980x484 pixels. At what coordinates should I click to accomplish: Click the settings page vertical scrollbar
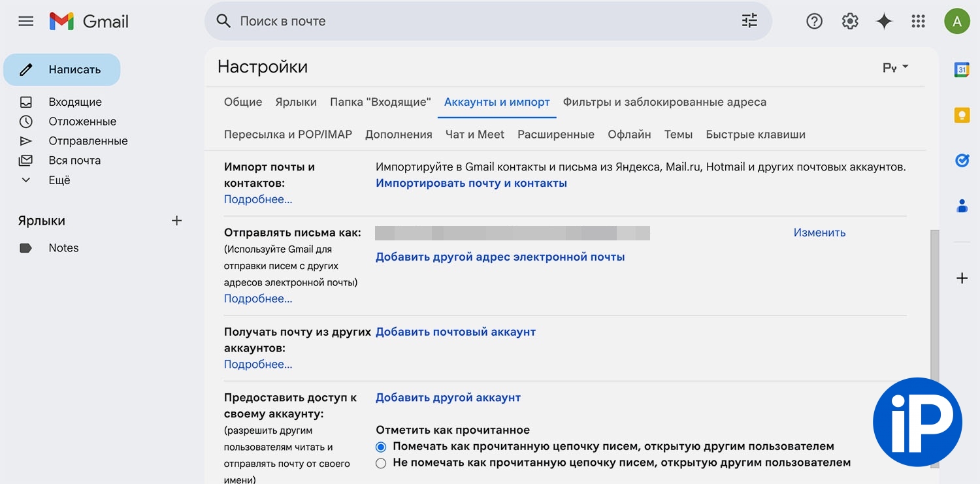(934, 346)
